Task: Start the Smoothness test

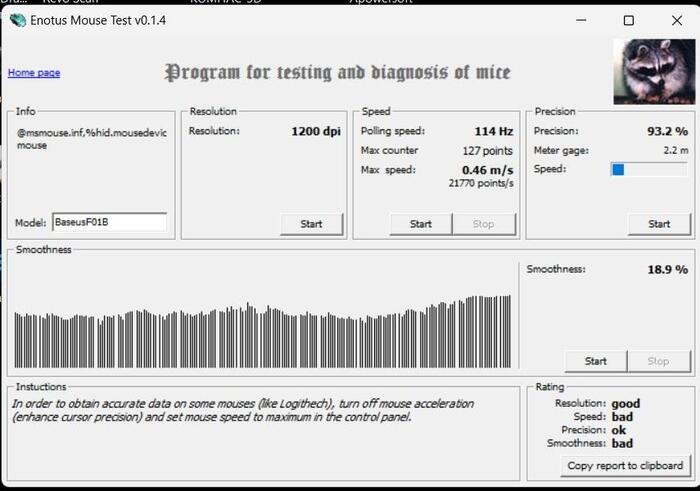Action: coord(595,361)
